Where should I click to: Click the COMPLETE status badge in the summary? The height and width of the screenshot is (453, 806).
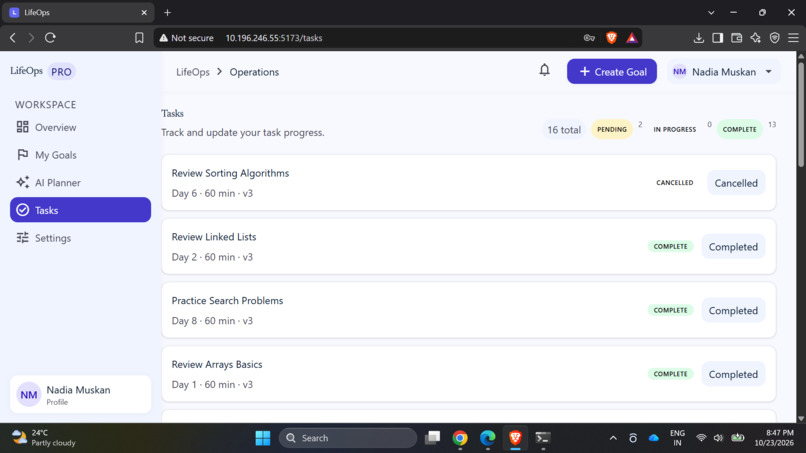point(739,130)
